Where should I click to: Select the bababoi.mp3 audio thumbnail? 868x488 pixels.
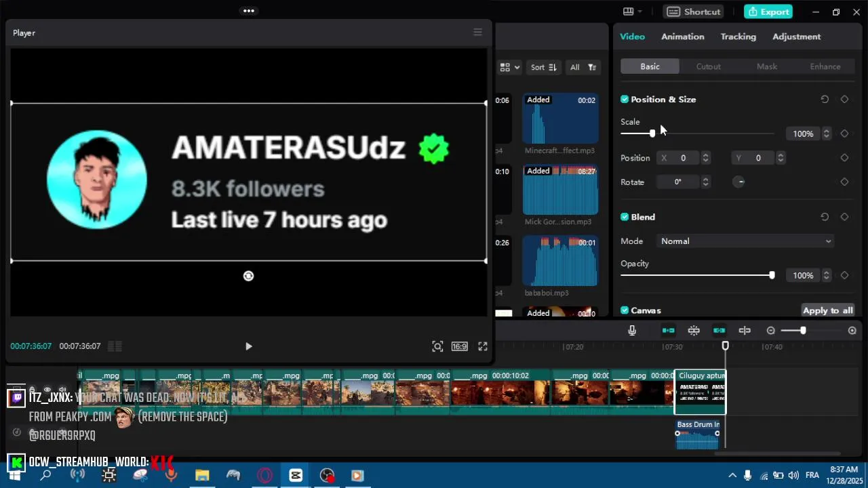[x=560, y=261]
